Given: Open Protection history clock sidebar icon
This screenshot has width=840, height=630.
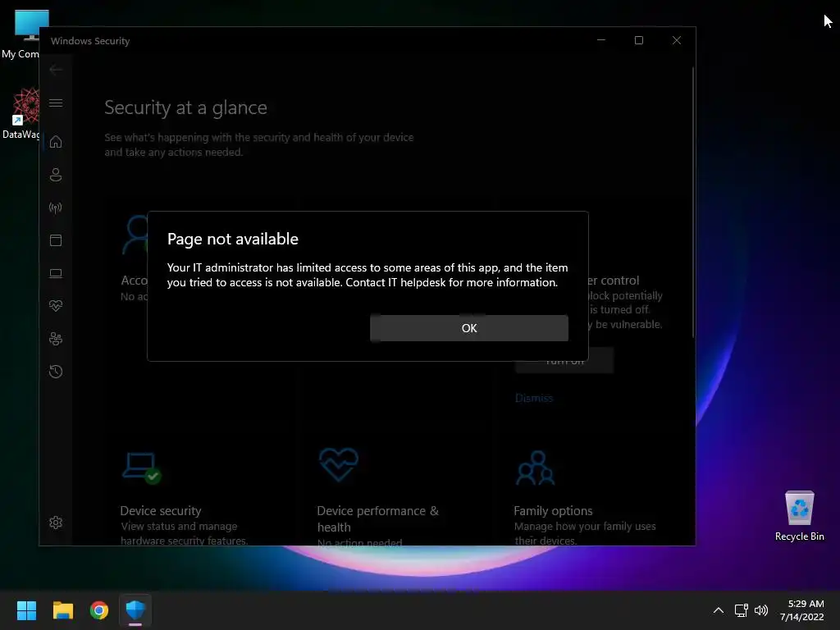Looking at the screenshot, I should [x=56, y=372].
